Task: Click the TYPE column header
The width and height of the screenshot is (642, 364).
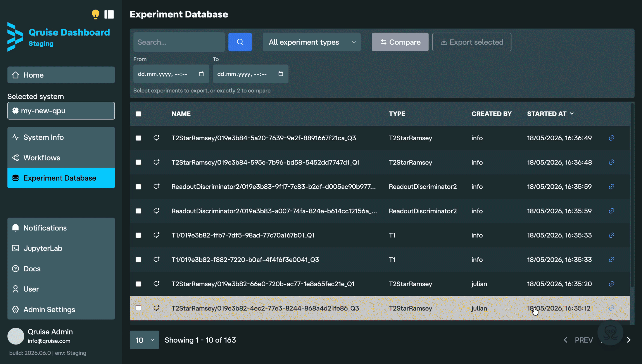Action: click(x=397, y=114)
